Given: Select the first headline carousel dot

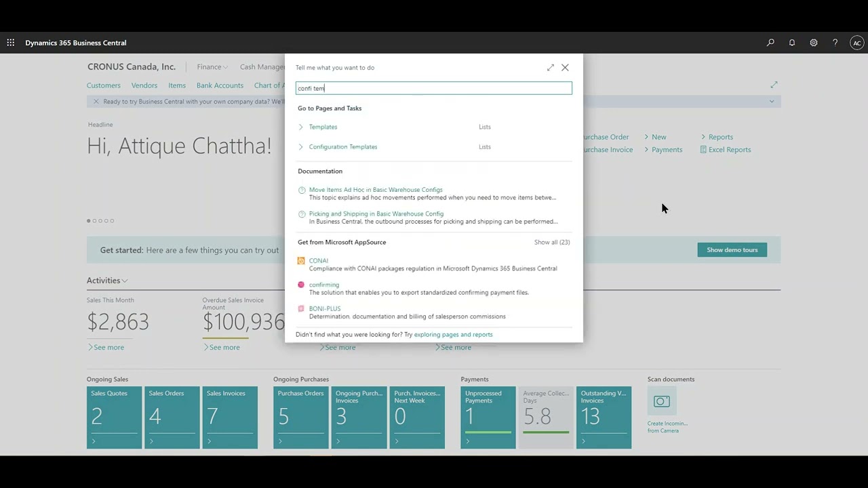Looking at the screenshot, I should pos(88,221).
